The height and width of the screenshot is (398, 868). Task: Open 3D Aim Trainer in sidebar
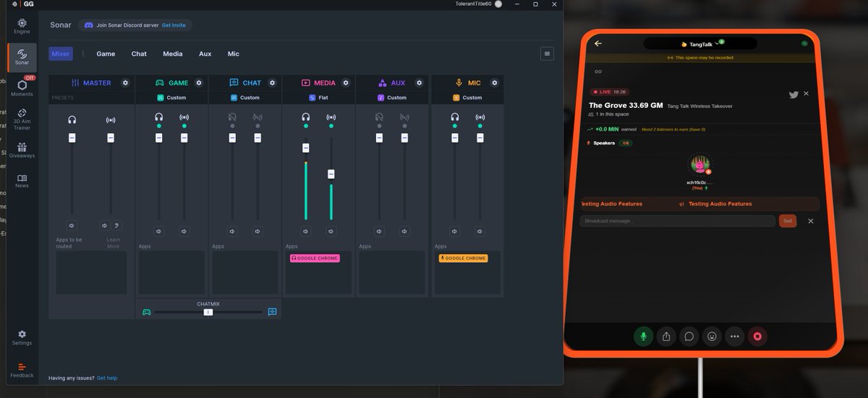pyautogui.click(x=22, y=119)
